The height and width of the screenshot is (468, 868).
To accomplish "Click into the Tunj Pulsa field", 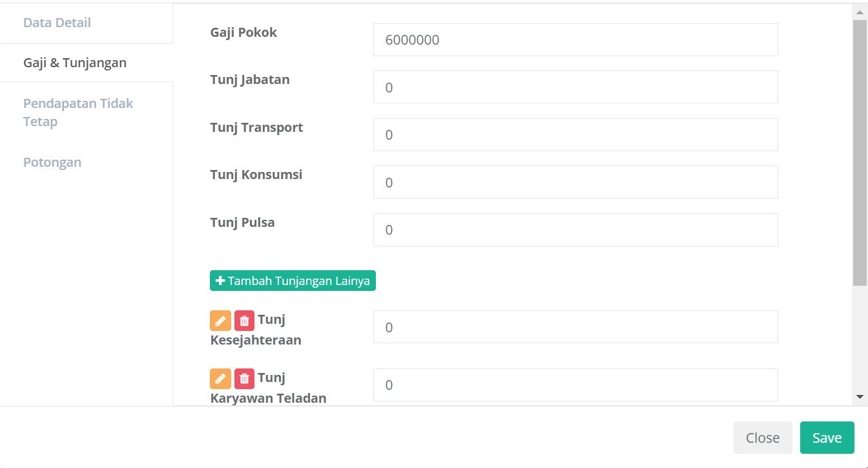I will click(x=575, y=230).
